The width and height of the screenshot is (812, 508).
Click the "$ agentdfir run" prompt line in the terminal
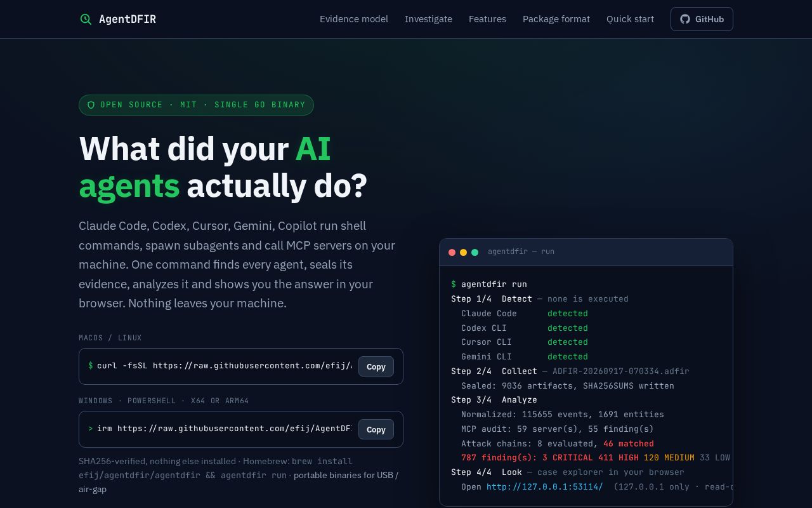point(489,284)
